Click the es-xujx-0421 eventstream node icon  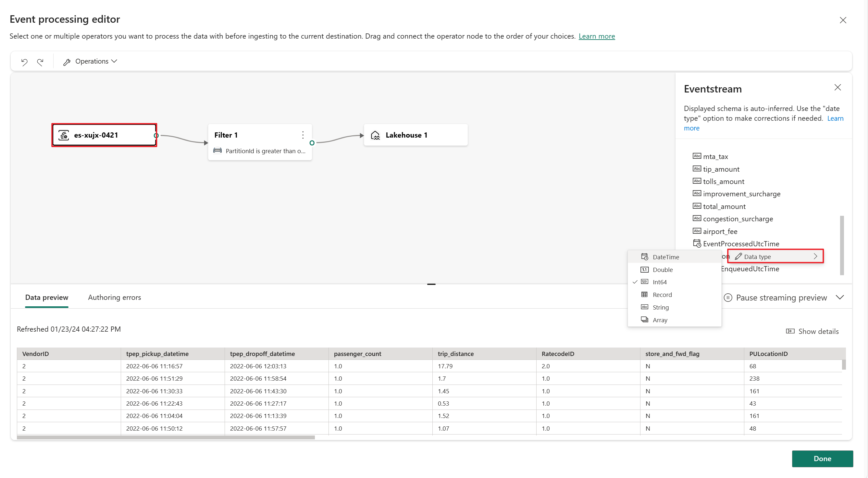[64, 135]
